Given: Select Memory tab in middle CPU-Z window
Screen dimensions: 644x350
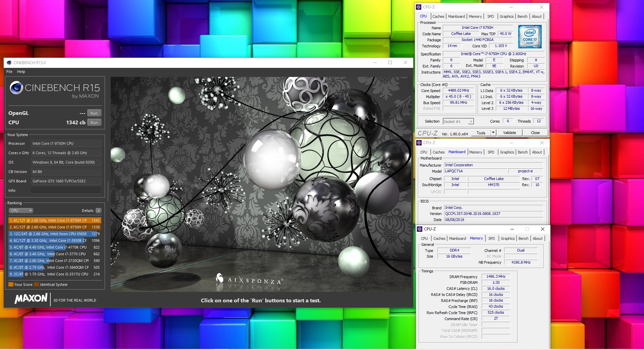Looking at the screenshot, I should [x=476, y=152].
